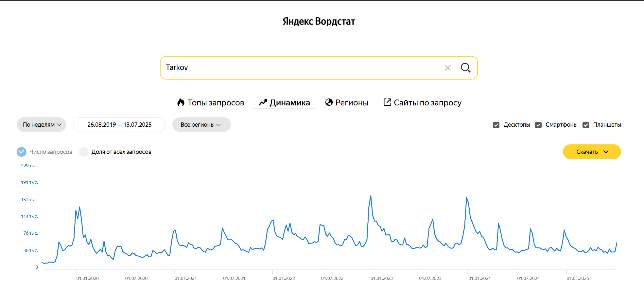Open the Скачать download menu
The height and width of the screenshot is (293, 644).
pos(592,152)
